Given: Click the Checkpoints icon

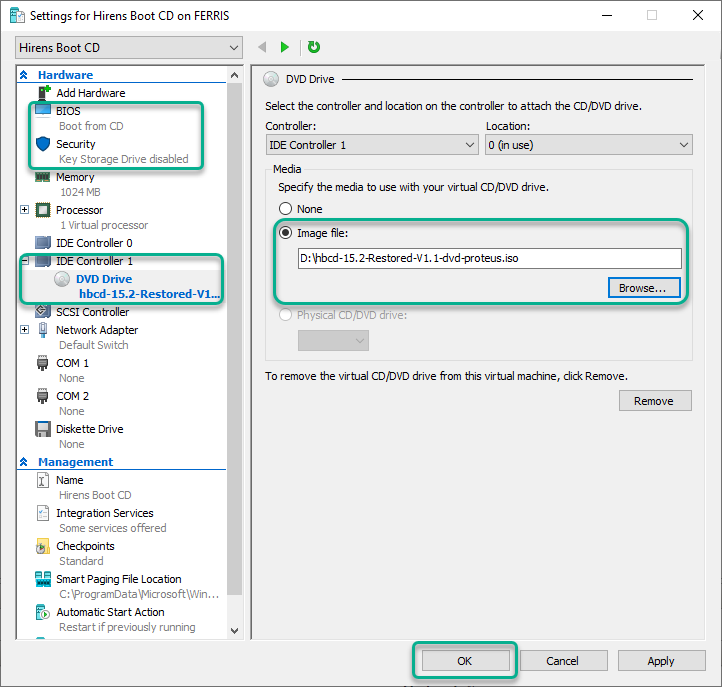Looking at the screenshot, I should [x=42, y=546].
